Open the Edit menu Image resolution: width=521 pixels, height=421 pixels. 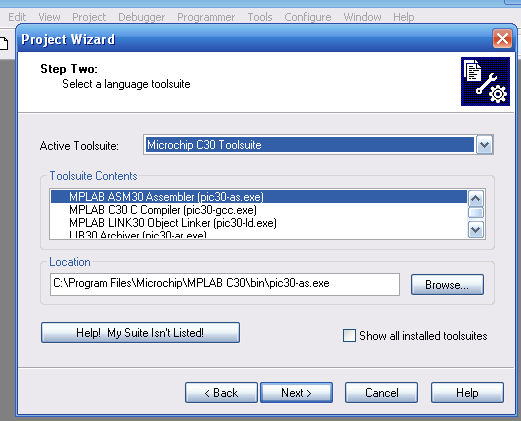[x=17, y=17]
